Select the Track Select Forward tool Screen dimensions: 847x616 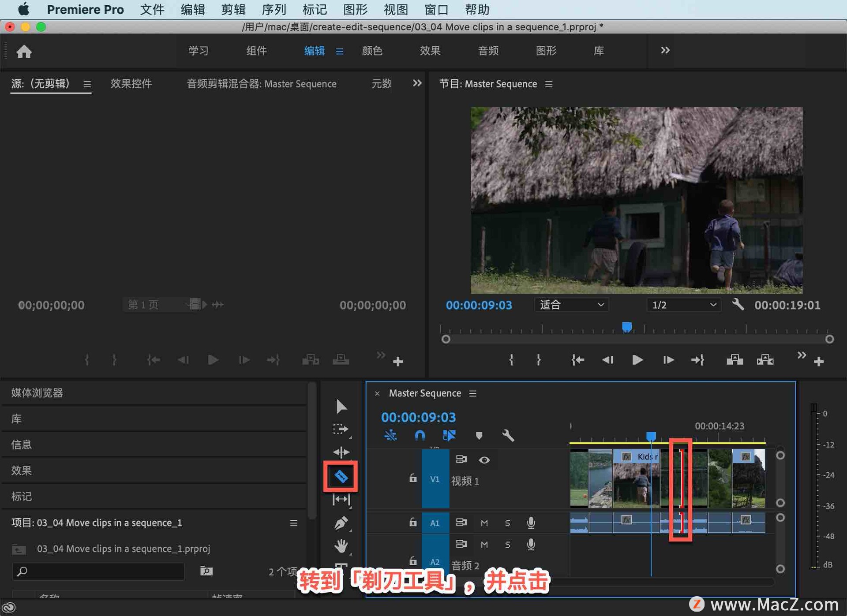(341, 429)
